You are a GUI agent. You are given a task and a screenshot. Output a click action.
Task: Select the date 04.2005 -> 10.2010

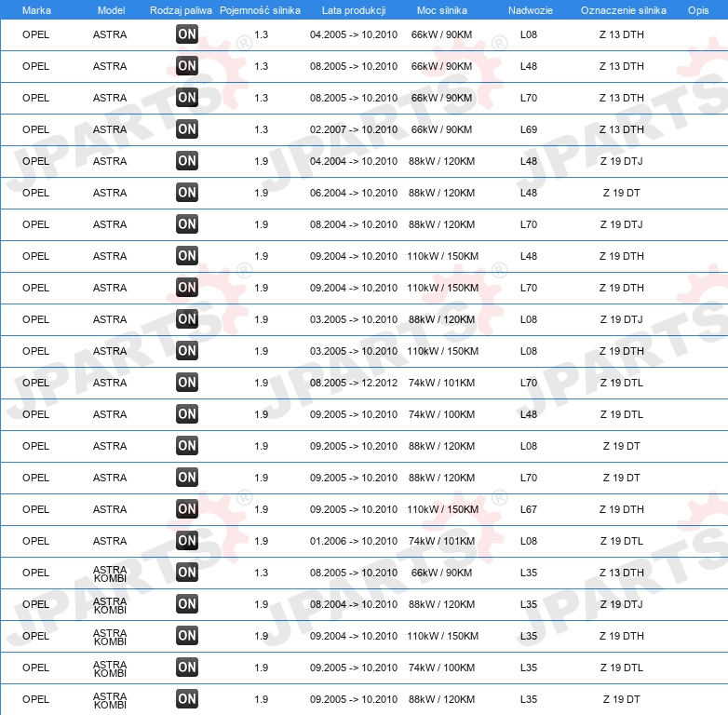tap(354, 34)
